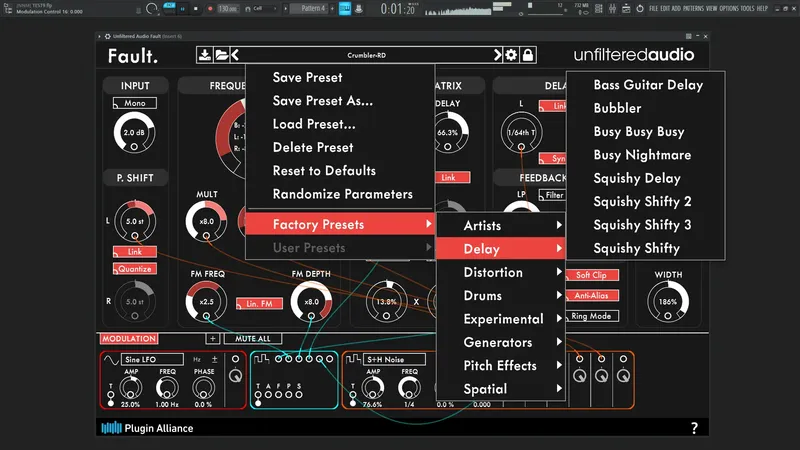Click the MUTE ALL button
800x450 pixels.
[x=253, y=338]
